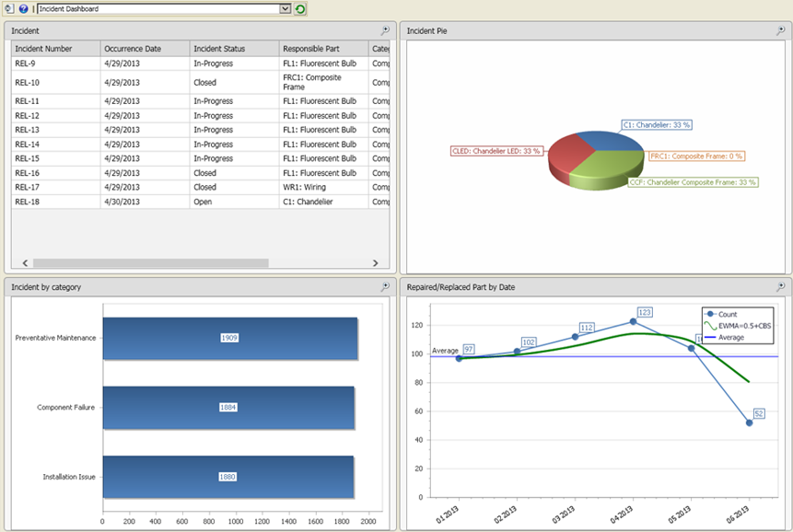
Task: Magnify the Repaired/Replaced Part by Date panel
Action: [x=781, y=287]
